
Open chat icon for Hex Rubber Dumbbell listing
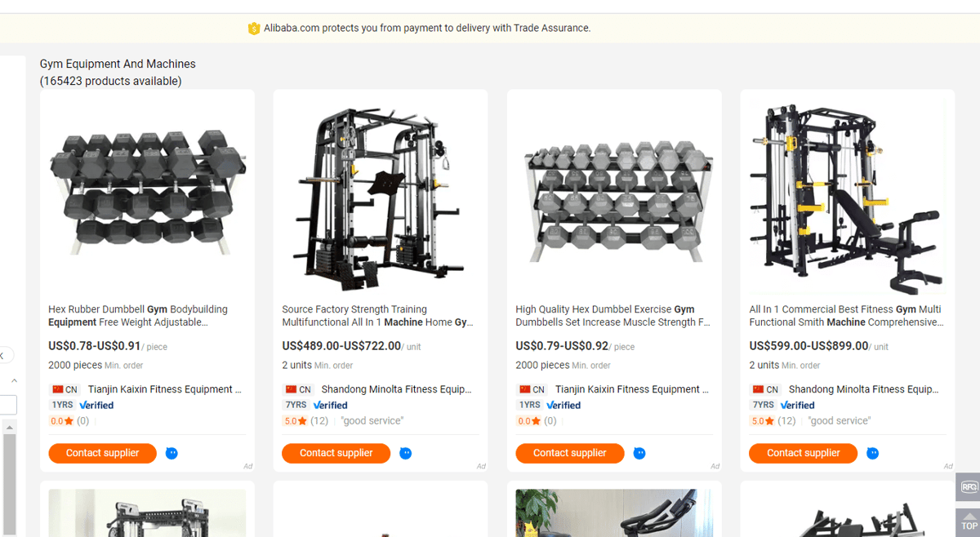pos(171,453)
